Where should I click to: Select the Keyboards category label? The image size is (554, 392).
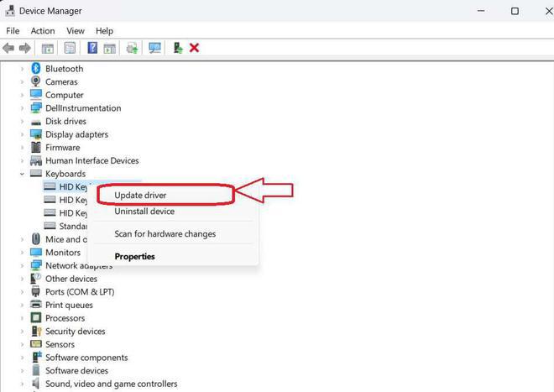65,174
